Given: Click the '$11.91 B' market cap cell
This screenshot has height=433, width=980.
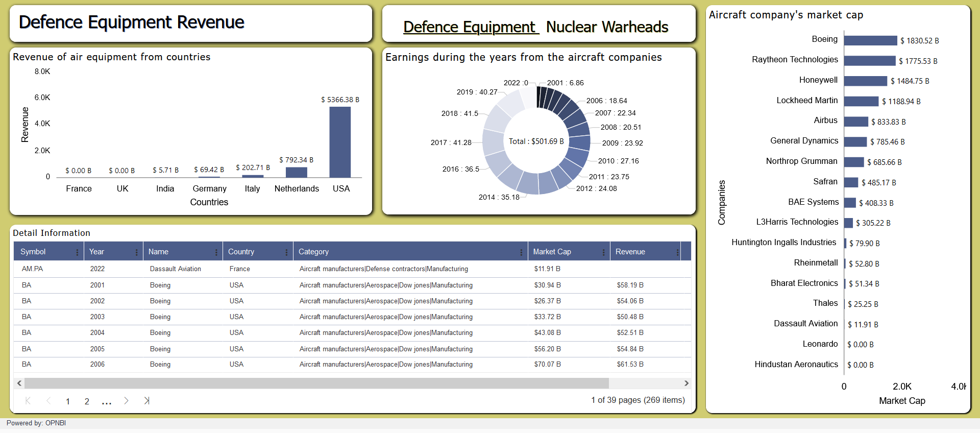Looking at the screenshot, I should [x=547, y=269].
